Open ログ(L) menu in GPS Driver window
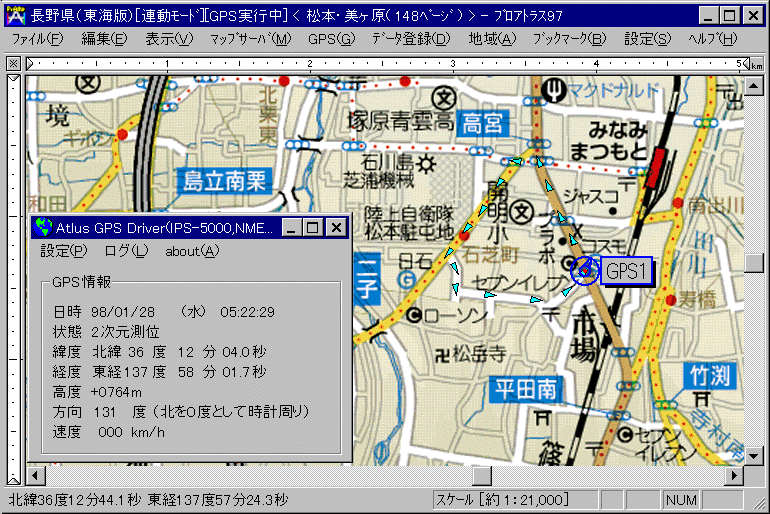This screenshot has height=514, width=770. coord(126,251)
